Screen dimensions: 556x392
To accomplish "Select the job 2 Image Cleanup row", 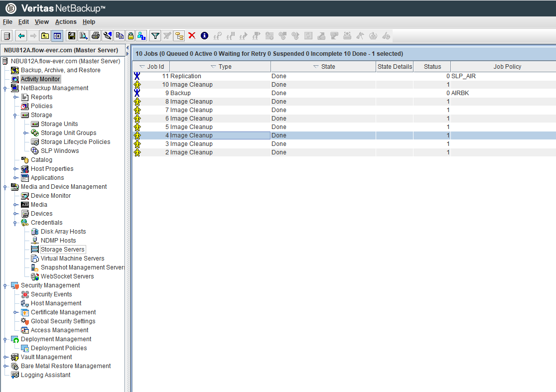I will tap(344, 152).
